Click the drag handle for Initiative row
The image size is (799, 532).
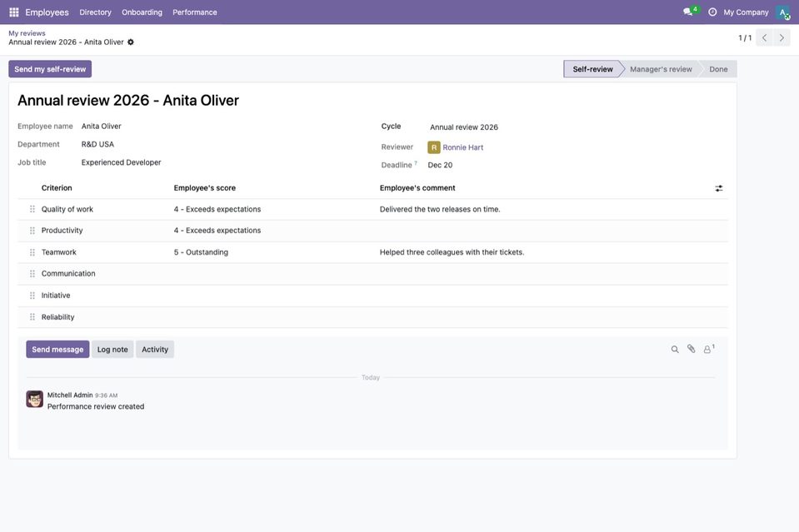coord(32,296)
